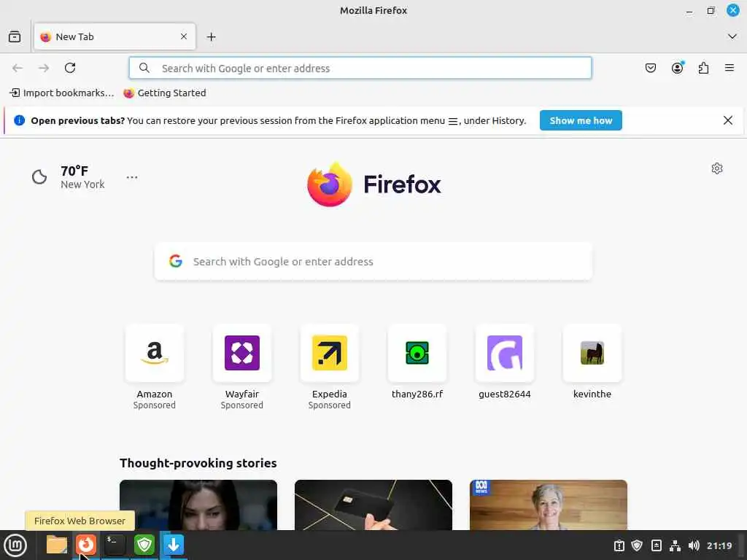
Task: Open the Save to Pocket icon
Action: (x=650, y=68)
